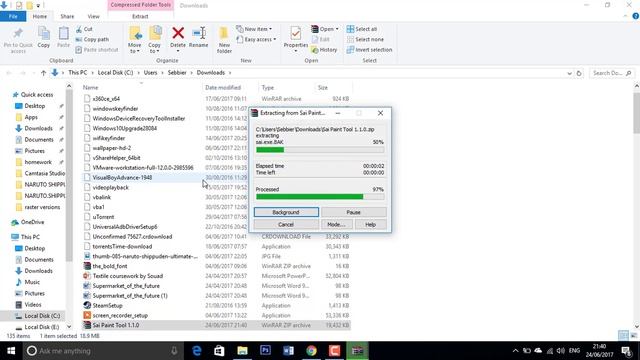Collapse the ribbon with the chevron
Image resolution: width=640 pixels, height=360 pixels.
tap(625, 16)
